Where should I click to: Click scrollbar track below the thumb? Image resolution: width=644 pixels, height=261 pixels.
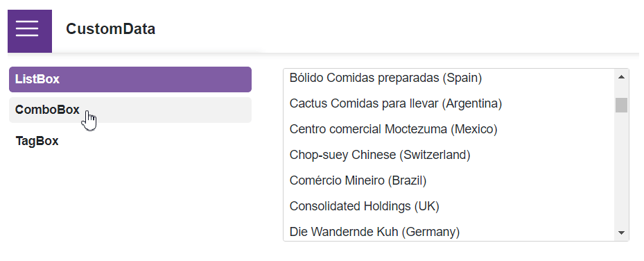[x=621, y=169]
